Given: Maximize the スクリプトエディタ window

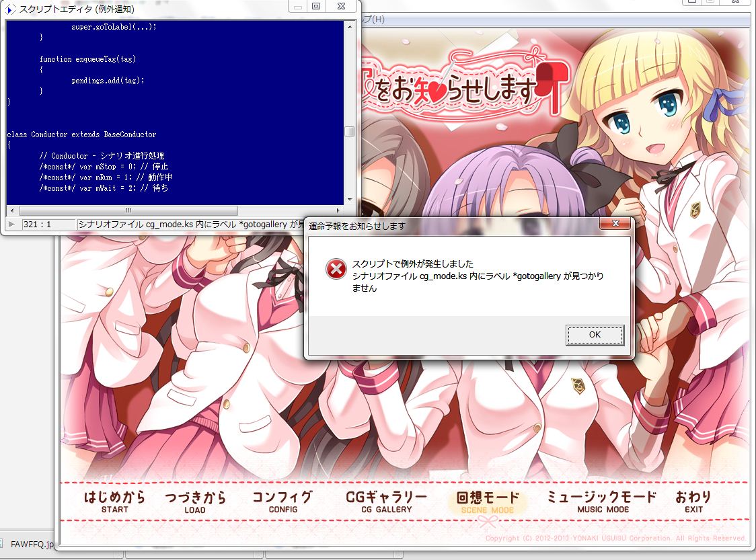Looking at the screenshot, I should point(316,6).
